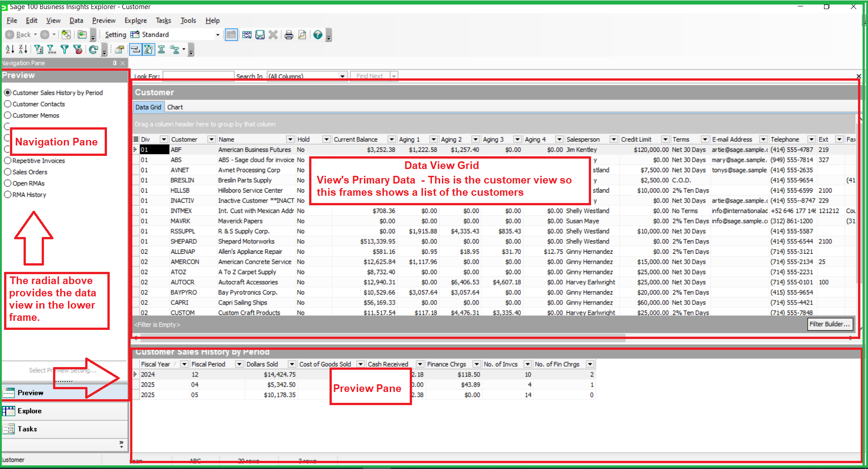Sort descending with the Z-A toolbar icon
Screen dimensions: 868x469
(x=23, y=49)
